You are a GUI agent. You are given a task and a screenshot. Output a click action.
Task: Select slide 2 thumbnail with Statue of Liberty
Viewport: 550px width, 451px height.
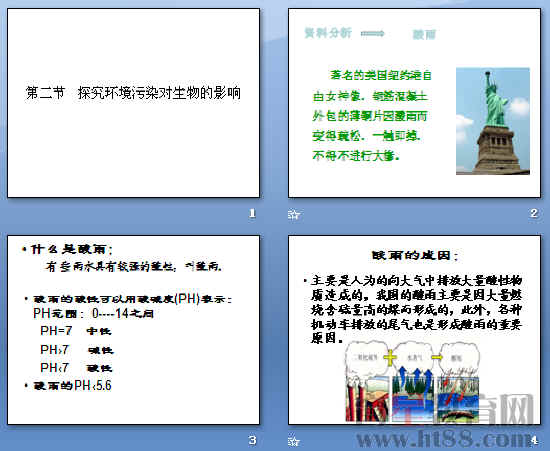click(414, 103)
